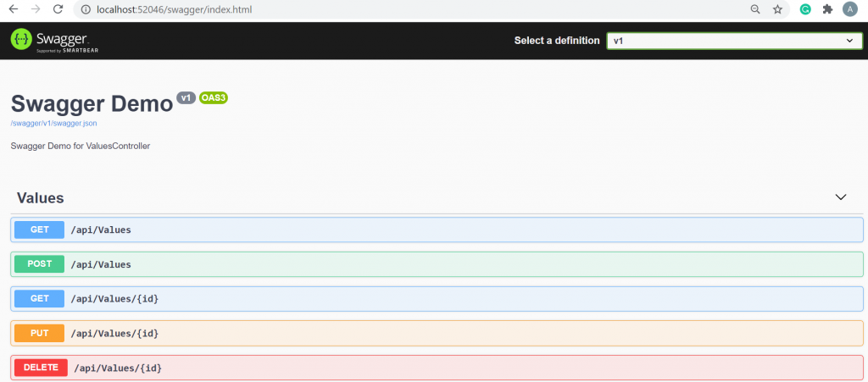The height and width of the screenshot is (382, 868).
Task: Click the Swagger logo
Action: 49,40
